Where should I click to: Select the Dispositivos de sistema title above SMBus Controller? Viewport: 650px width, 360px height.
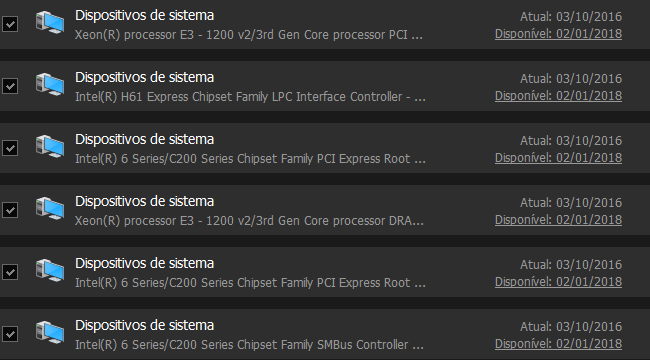[144, 325]
